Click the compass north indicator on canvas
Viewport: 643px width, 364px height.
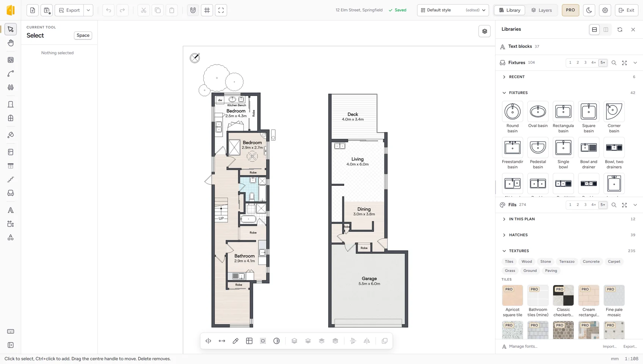tap(195, 58)
